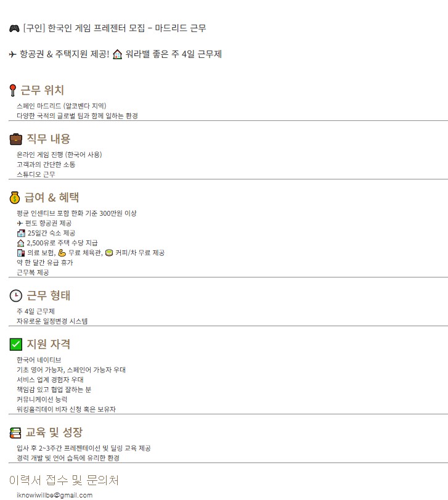This screenshot has height=500, width=448.
Task: Click the green checkmark icon beside 지원 자격
Action: [x=15, y=344]
